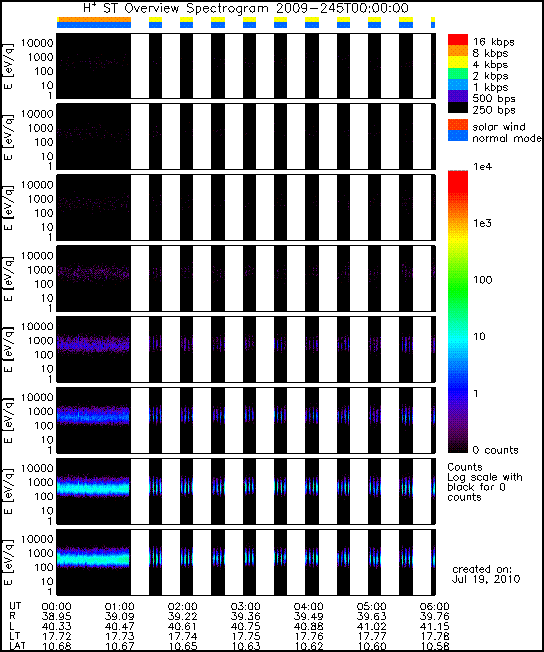Click the L value '40.88'
This screenshot has height=652, width=544.
tap(308, 626)
